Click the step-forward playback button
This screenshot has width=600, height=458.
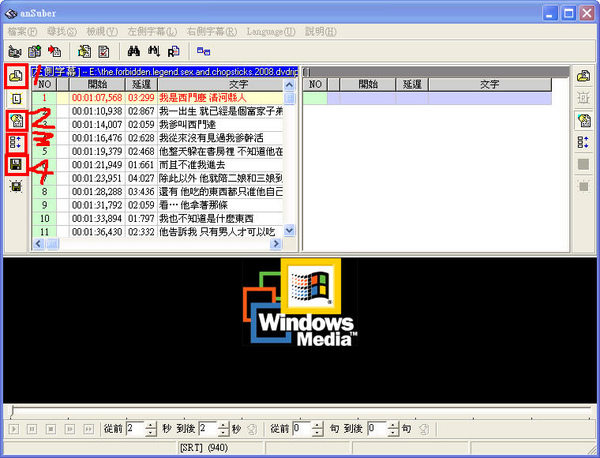point(70,429)
